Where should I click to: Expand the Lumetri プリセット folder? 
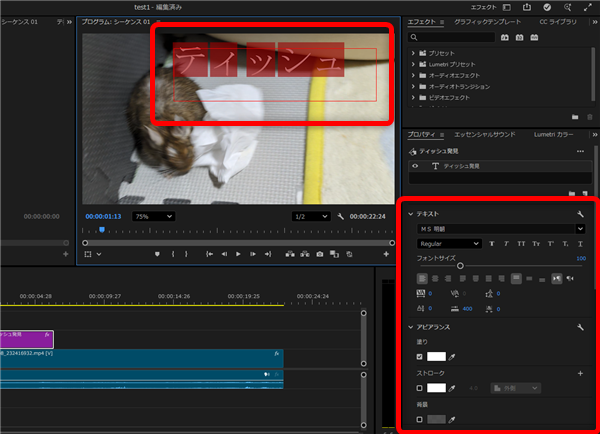click(x=413, y=63)
